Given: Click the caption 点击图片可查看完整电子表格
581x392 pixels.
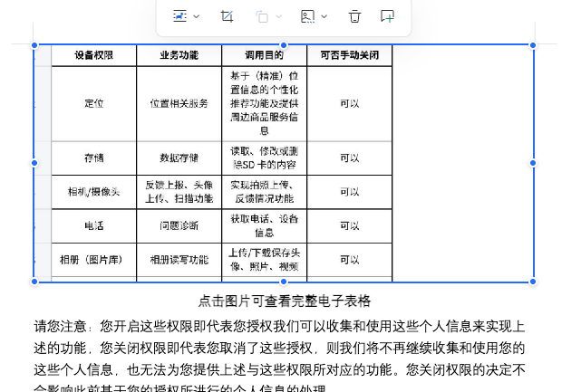Looking at the screenshot, I should 285,301.
